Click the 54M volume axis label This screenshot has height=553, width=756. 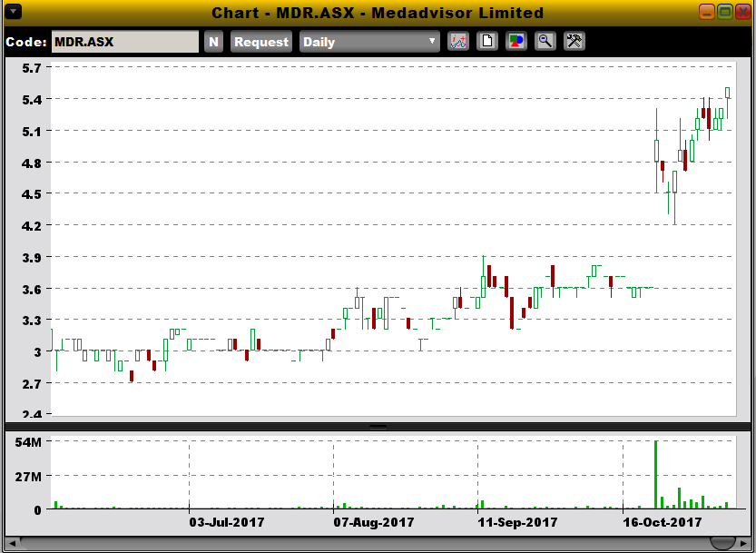click(29, 442)
